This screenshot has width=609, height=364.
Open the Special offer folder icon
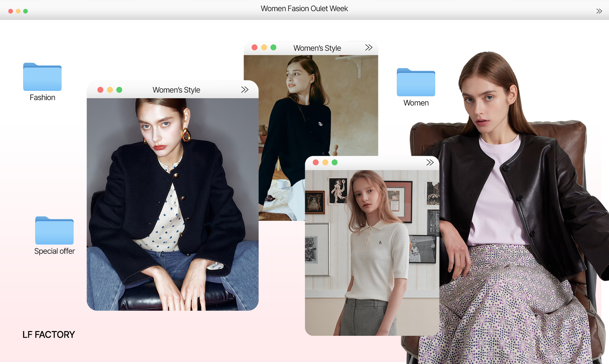[x=54, y=231]
